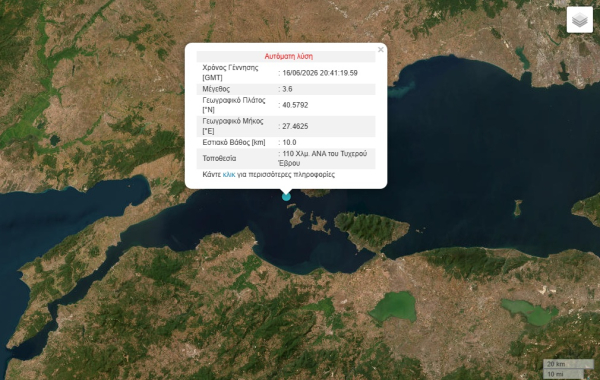Screen dimensions: 600x380
Task: Click the 'Γεωγραφικό Μήκος [°E]' label
Action: coord(233,126)
